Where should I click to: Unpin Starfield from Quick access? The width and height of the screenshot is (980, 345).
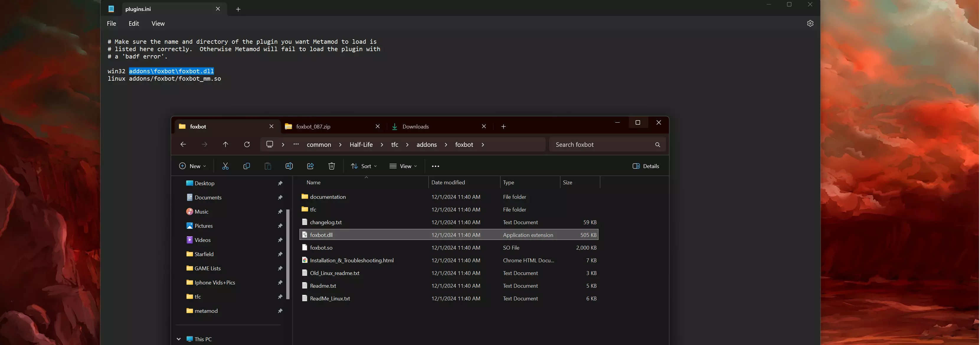pos(280,254)
